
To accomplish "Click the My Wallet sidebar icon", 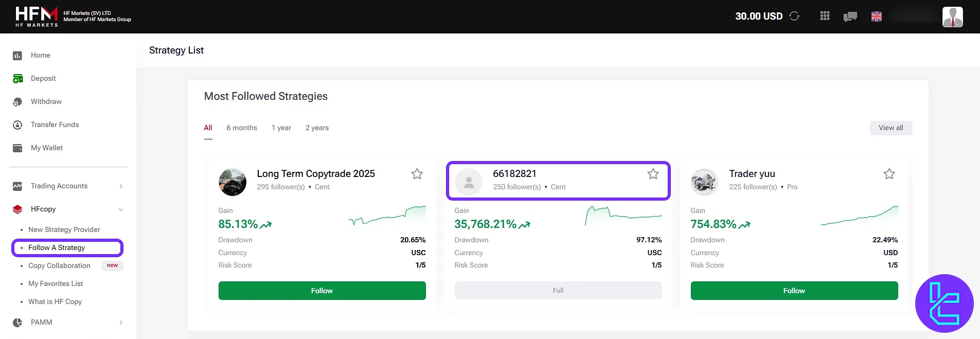I will tap(17, 148).
